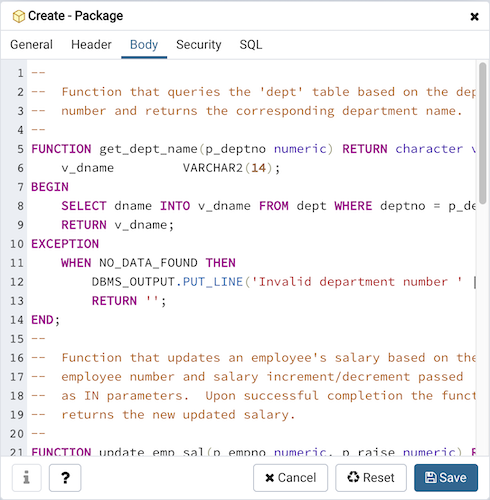Click 'EXCEPTION' keyword on line 10

pyautogui.click(x=65, y=244)
